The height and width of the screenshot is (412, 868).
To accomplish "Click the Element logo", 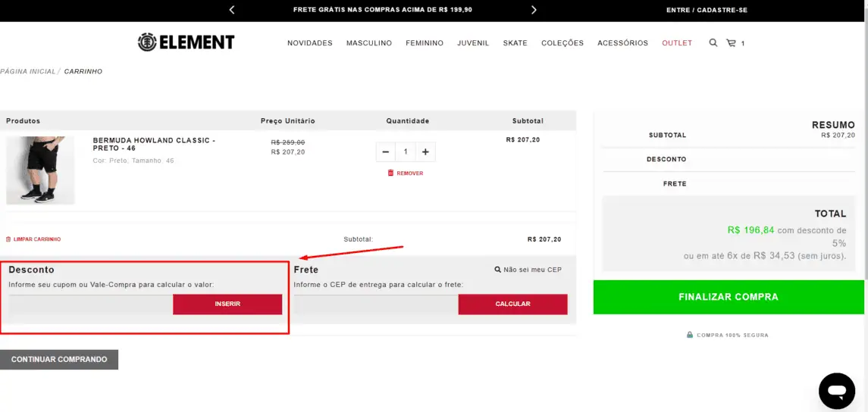I will click(x=186, y=42).
